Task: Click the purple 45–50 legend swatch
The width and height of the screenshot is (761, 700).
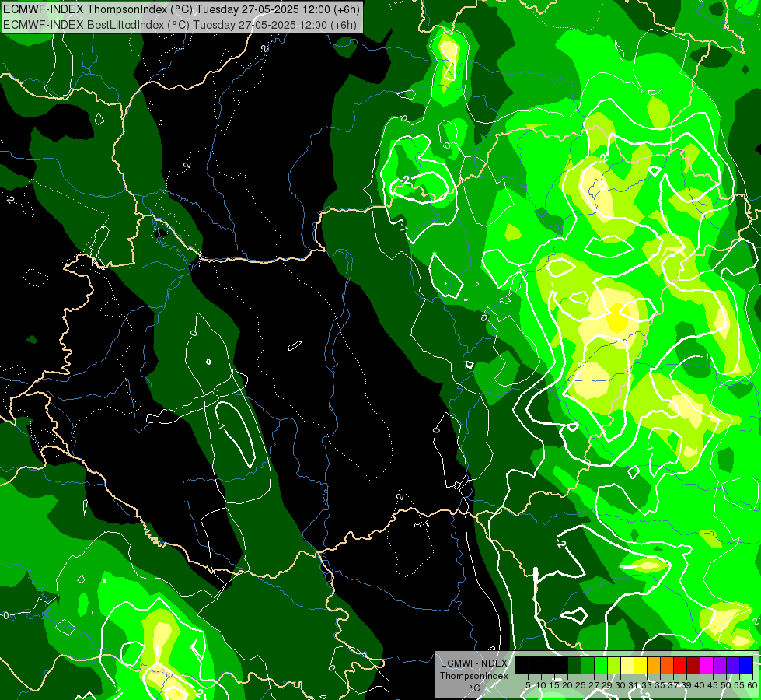Action: (x=720, y=665)
